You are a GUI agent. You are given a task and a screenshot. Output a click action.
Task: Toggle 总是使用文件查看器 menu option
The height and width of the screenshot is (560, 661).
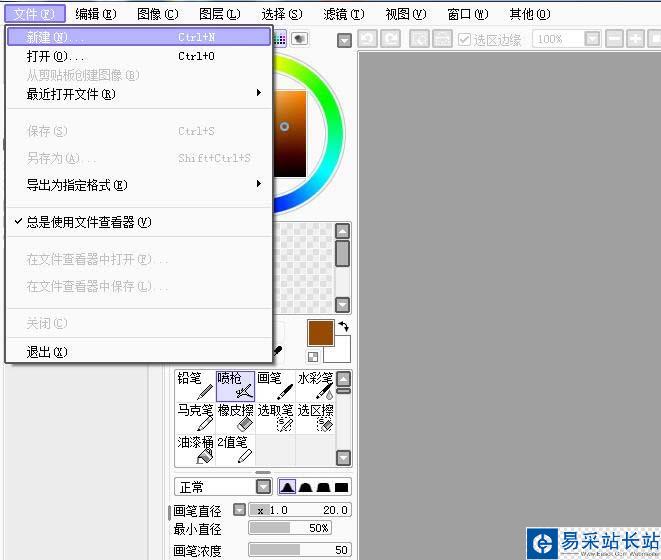139,222
